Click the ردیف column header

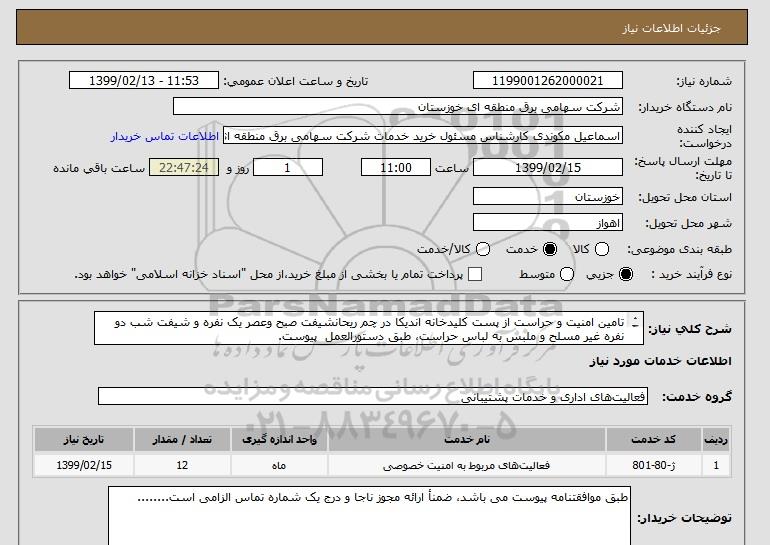coord(716,439)
